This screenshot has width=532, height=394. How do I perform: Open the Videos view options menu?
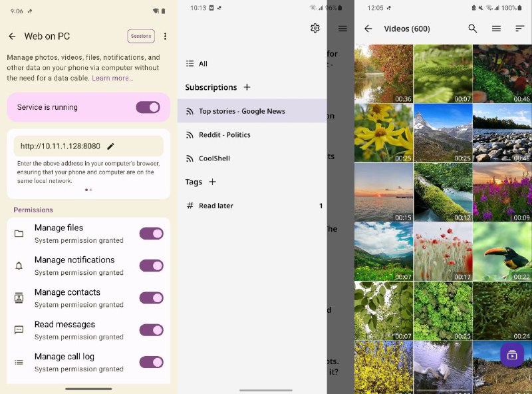click(496, 29)
